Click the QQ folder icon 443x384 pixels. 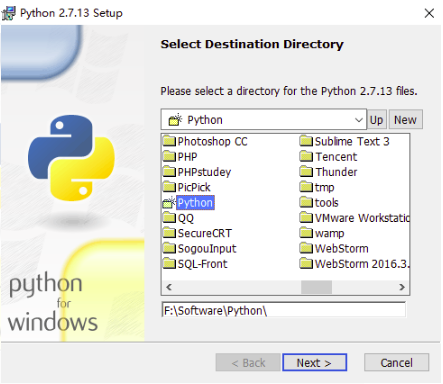[169, 218]
